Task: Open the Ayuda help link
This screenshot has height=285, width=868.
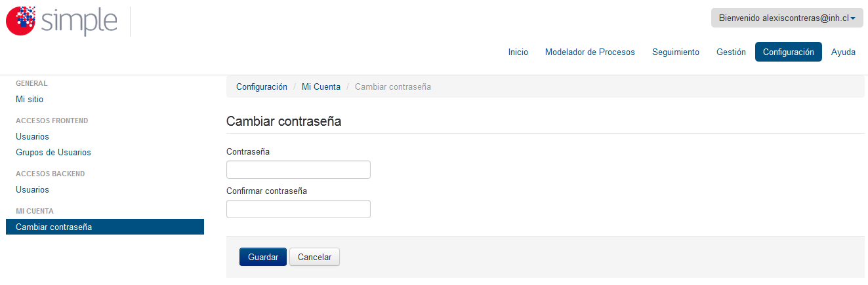Action: (843, 52)
